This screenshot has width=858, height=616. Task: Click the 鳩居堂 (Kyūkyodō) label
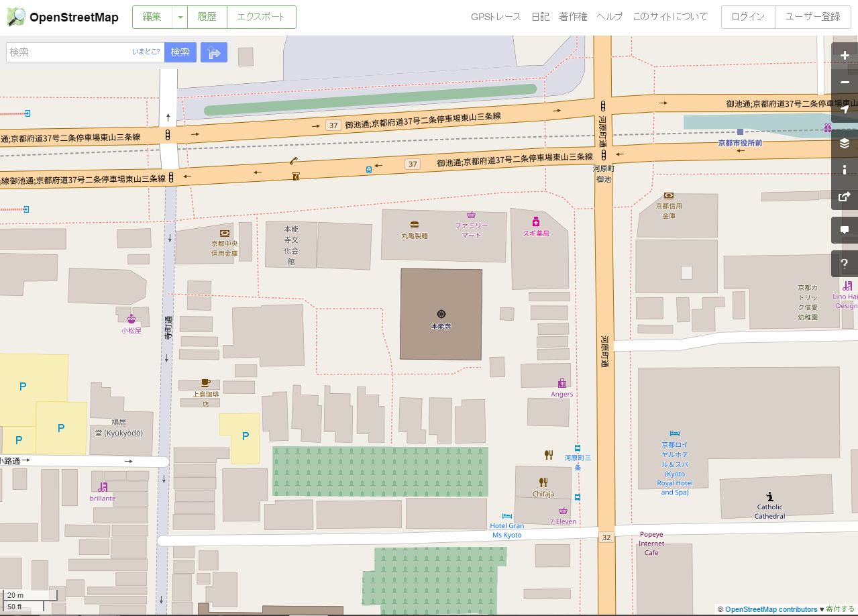tap(118, 427)
